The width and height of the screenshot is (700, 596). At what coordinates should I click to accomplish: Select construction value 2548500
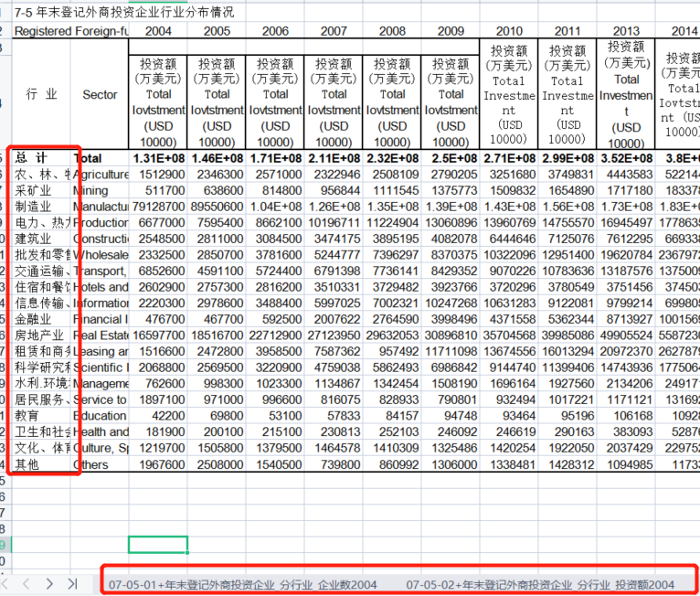coord(158,239)
